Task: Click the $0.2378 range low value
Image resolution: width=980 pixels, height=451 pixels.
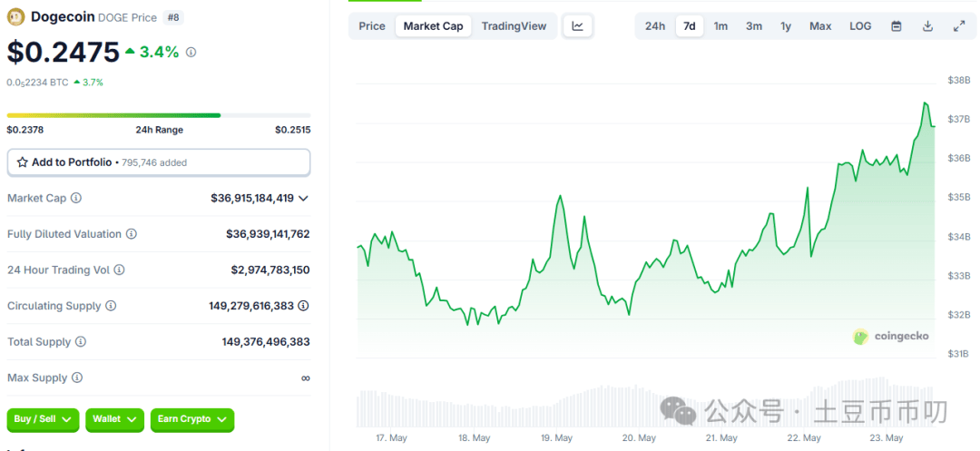Action: click(x=25, y=130)
